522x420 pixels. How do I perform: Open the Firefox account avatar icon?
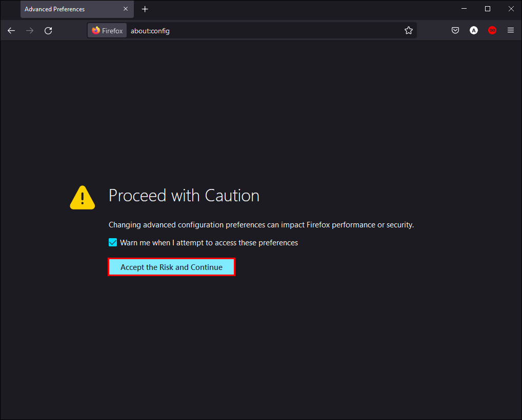[x=473, y=31]
